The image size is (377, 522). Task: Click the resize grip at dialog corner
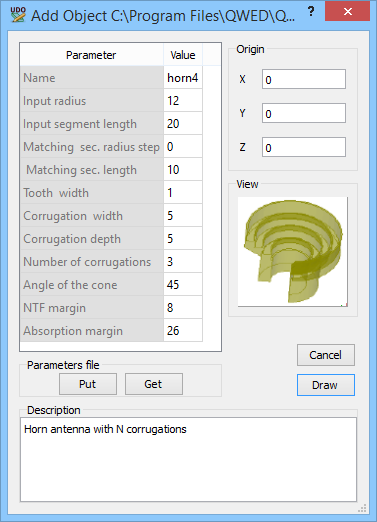[x=362, y=509]
